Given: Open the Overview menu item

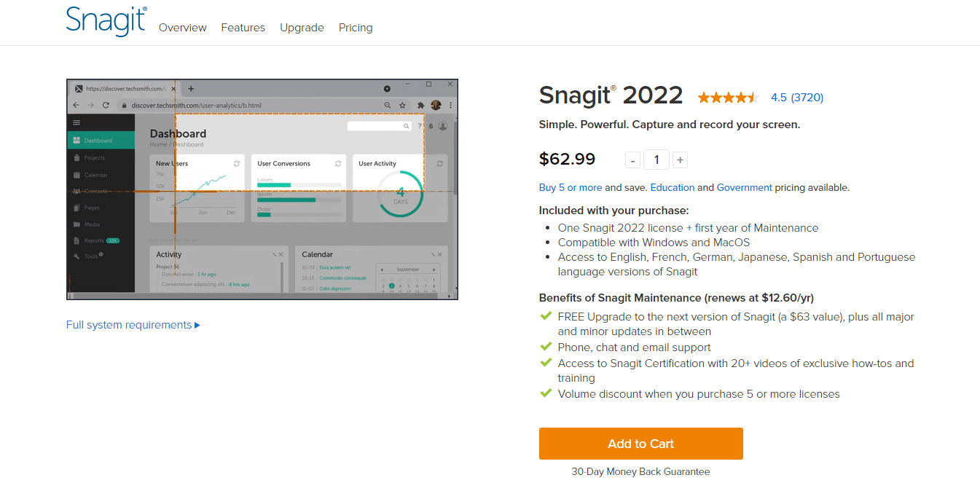Looking at the screenshot, I should pyautogui.click(x=183, y=28).
